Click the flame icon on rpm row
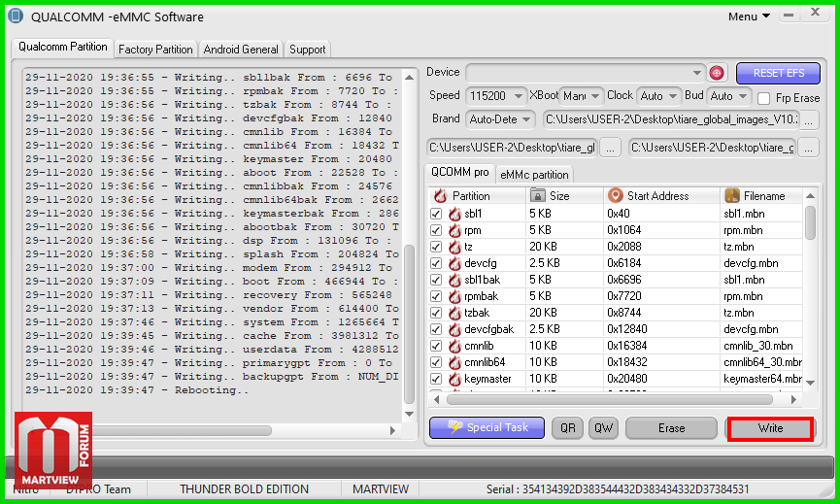Viewport: 840px width, 504px height. coord(454,230)
